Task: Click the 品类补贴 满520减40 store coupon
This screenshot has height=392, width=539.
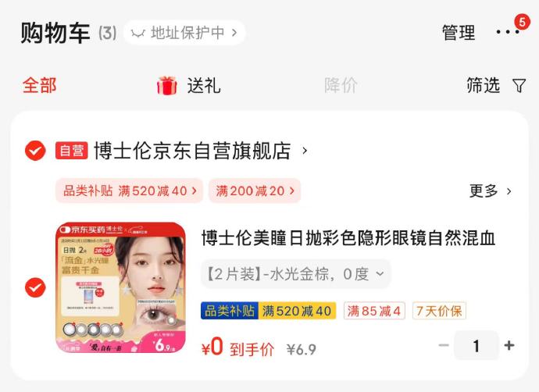Action: tap(129, 191)
